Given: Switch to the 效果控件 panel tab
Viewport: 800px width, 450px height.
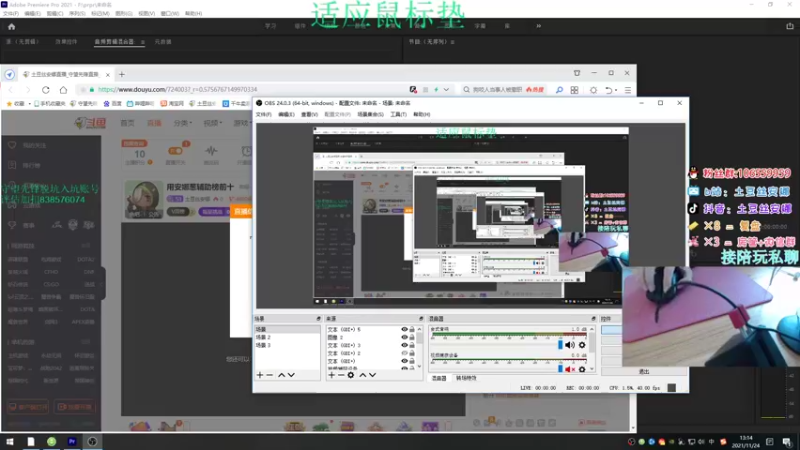Looking at the screenshot, I should coord(66,42).
